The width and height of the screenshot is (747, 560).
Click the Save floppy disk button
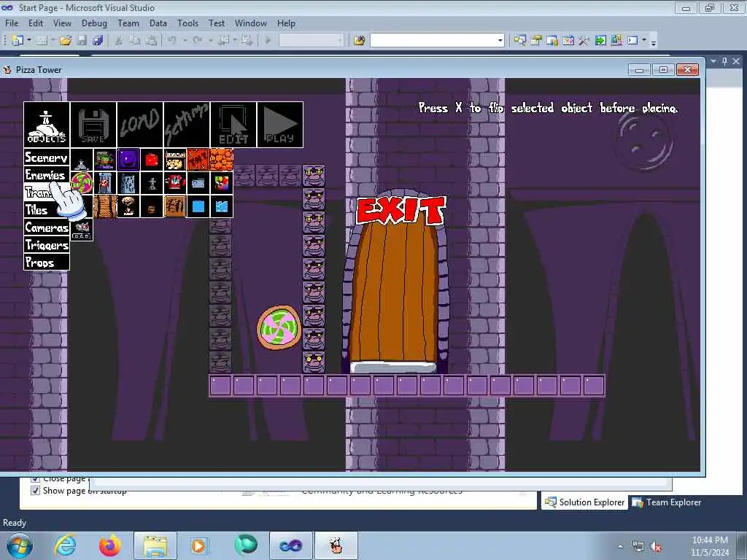pos(93,124)
